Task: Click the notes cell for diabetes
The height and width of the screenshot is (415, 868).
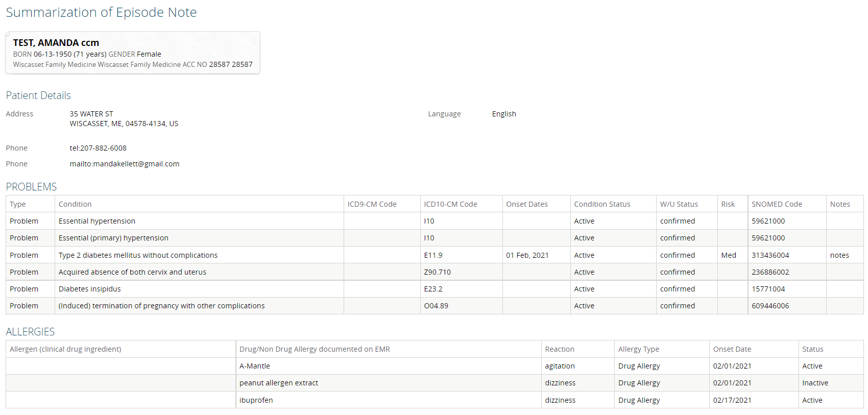Action: [839, 255]
